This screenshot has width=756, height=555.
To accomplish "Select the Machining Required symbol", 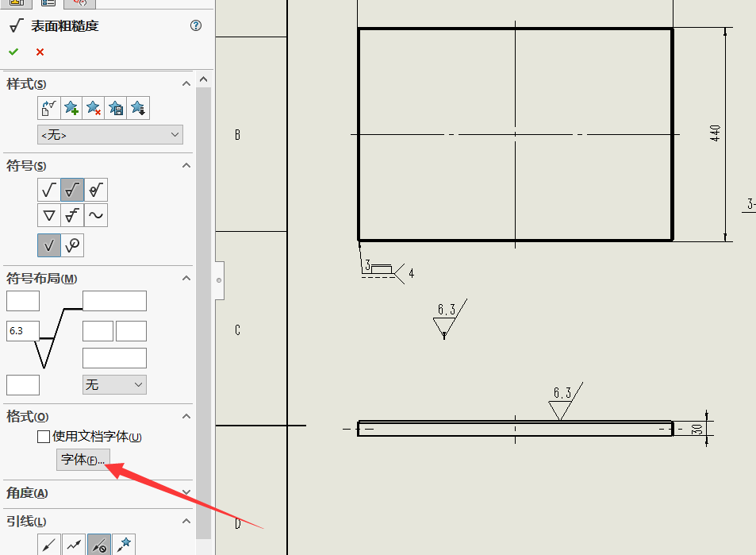I will 72,190.
